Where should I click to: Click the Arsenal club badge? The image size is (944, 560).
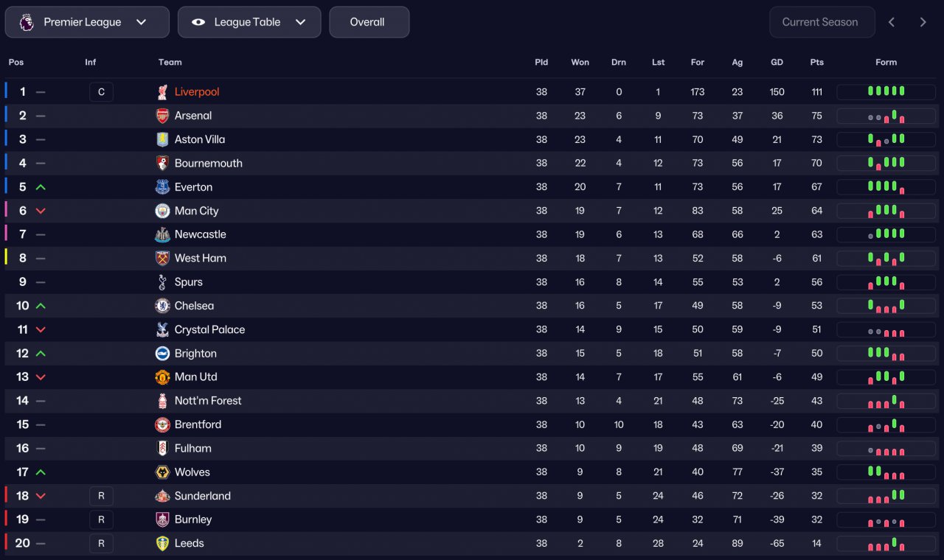[162, 116]
